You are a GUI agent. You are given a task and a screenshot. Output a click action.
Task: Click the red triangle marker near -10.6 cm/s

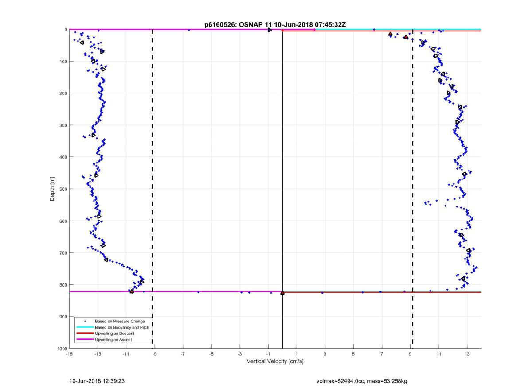click(132, 291)
